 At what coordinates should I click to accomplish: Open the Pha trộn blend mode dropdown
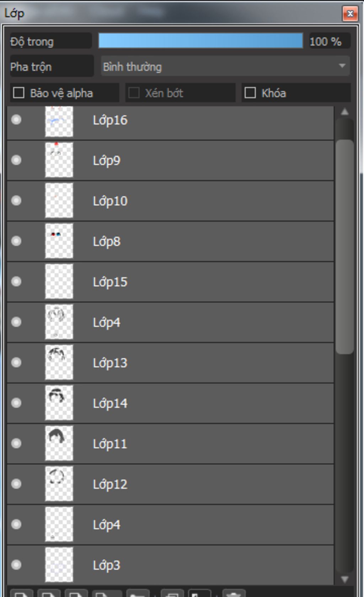pyautogui.click(x=225, y=66)
